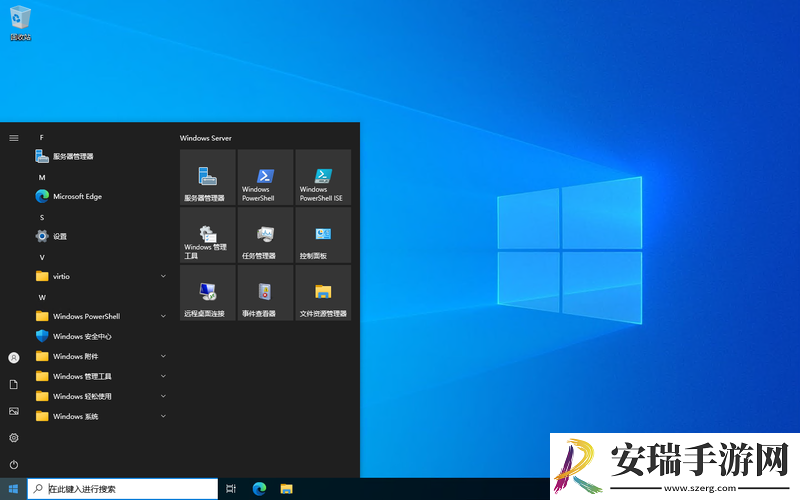The width and height of the screenshot is (800, 500).
Task: Expand the Windows 系统 folder chevron
Action: [163, 416]
